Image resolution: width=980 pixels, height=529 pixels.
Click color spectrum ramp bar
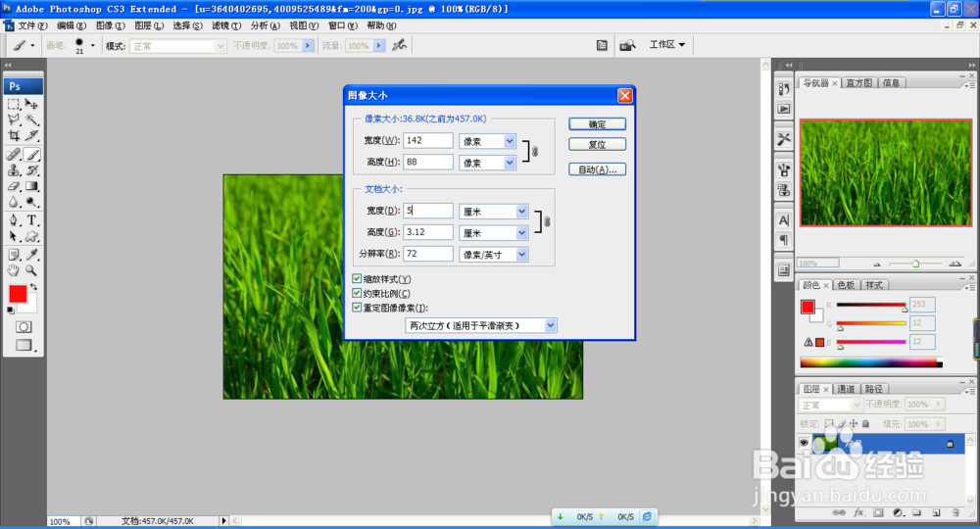tap(870, 362)
